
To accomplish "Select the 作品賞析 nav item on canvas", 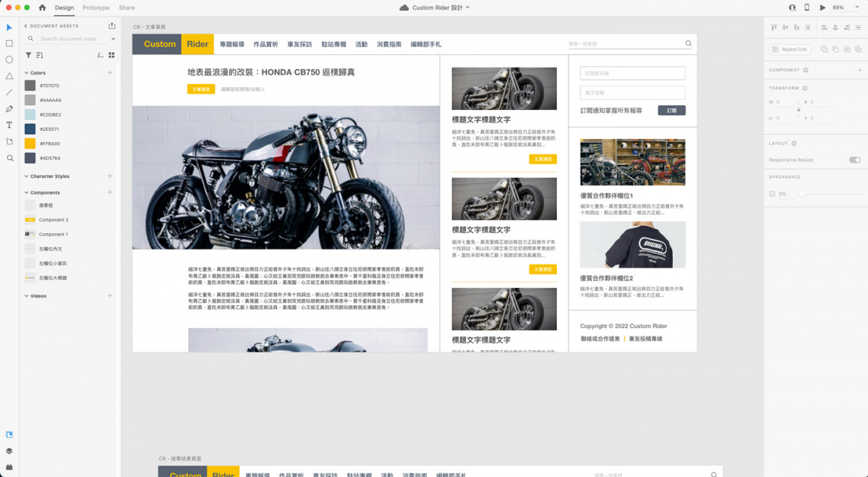I will coord(265,44).
